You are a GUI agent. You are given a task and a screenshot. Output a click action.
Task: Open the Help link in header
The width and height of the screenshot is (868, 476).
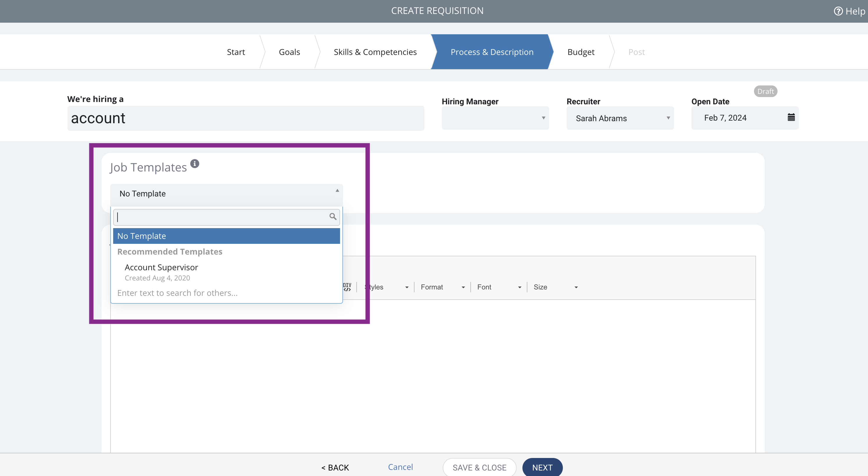pyautogui.click(x=849, y=11)
